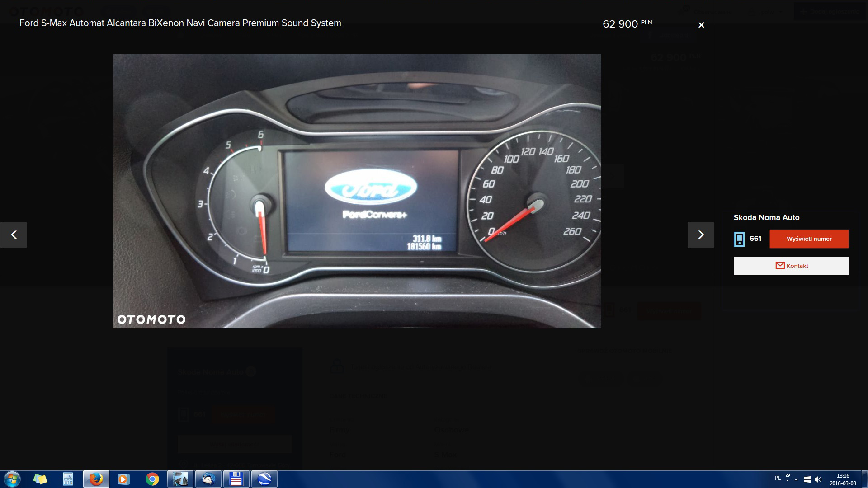This screenshot has width=868, height=488.
Task: Open the Kontakt message form
Action: pyautogui.click(x=791, y=266)
